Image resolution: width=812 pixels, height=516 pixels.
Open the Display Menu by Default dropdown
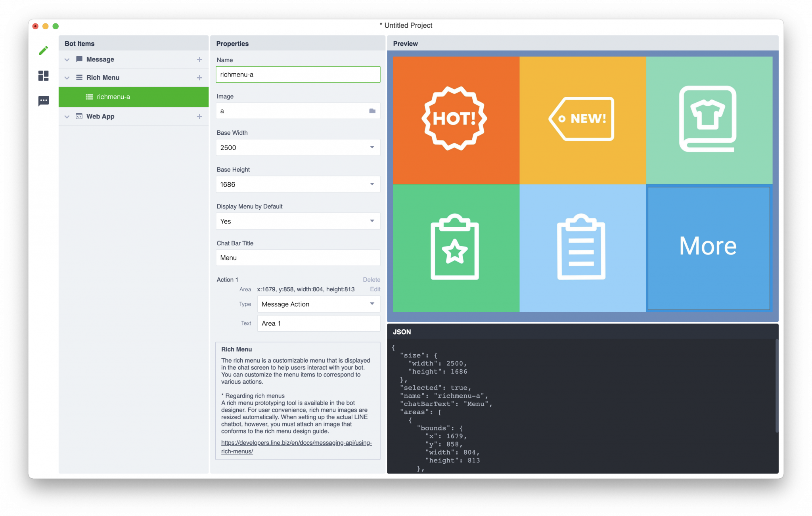tap(372, 221)
